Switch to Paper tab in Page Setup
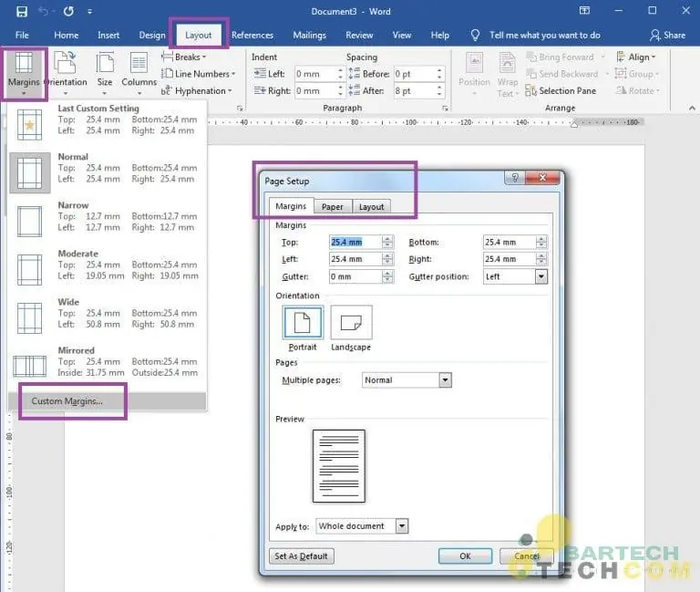This screenshot has width=700, height=592. click(x=333, y=206)
